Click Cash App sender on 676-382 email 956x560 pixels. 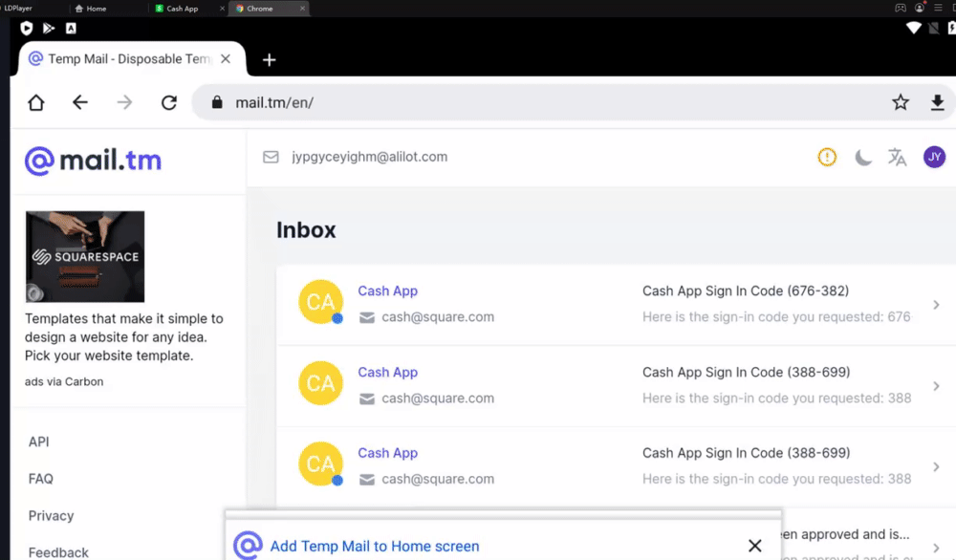click(x=388, y=291)
